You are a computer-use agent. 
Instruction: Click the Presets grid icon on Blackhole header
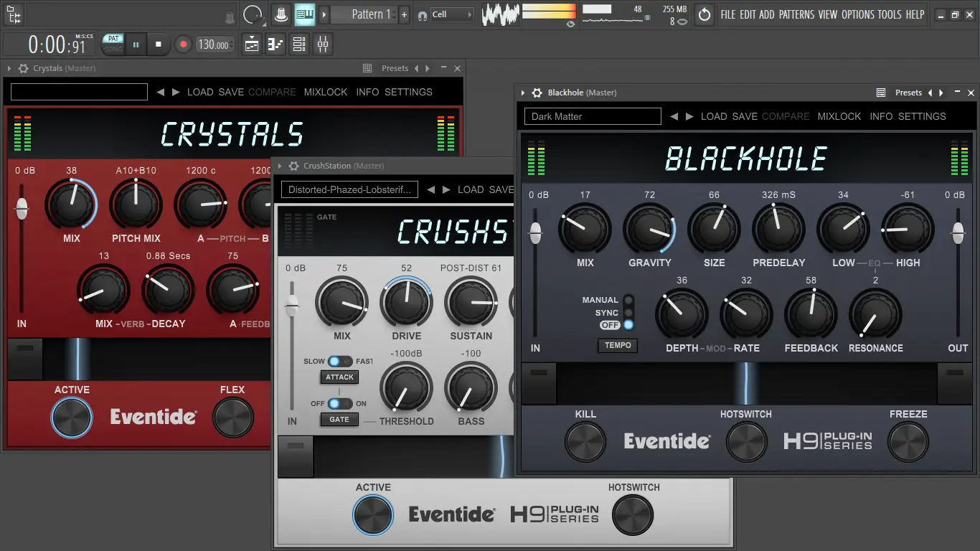click(880, 93)
